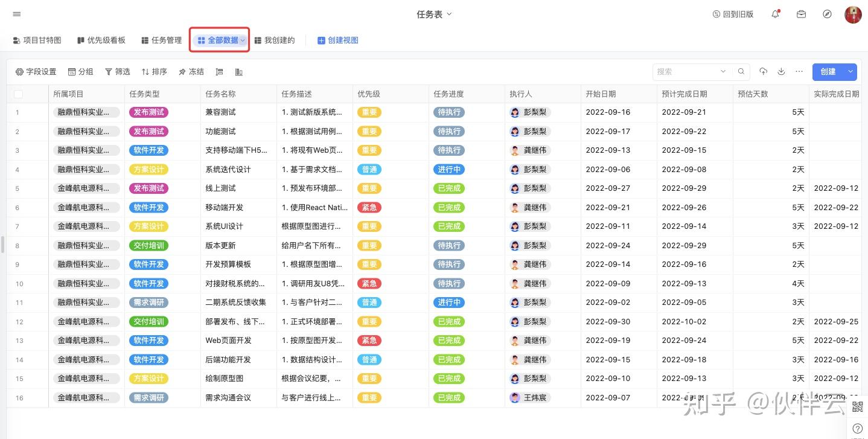Click the QR code icon
This screenshot has width=868, height=439.
click(857, 406)
